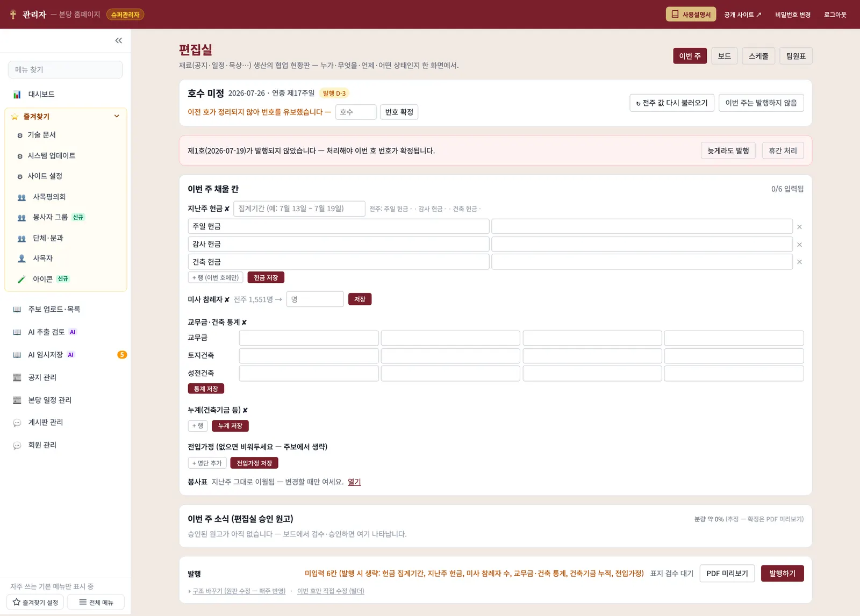Click the 전주 값 다시 불러오기 button
Screen dimensions: 860x616
pyautogui.click(x=672, y=103)
